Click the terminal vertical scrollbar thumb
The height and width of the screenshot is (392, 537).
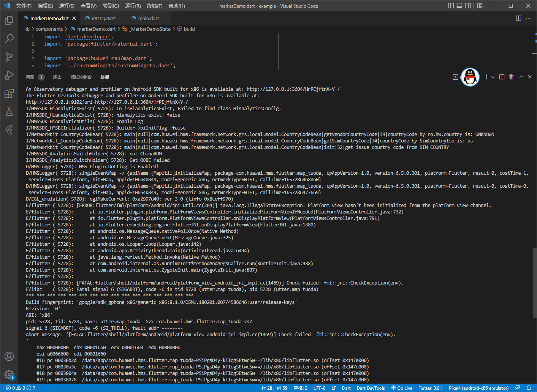point(534,283)
